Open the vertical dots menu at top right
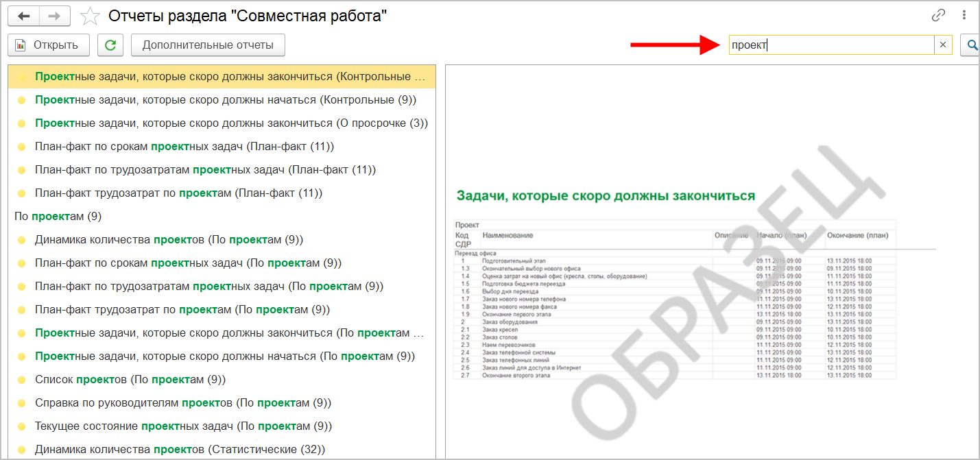The height and width of the screenshot is (460, 980). (965, 15)
